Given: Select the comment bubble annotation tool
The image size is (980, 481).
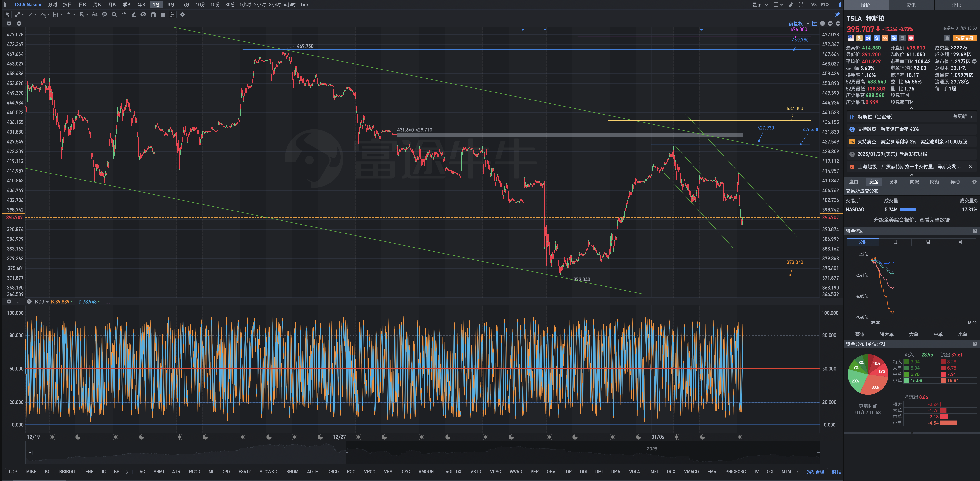Looking at the screenshot, I should 105,14.
